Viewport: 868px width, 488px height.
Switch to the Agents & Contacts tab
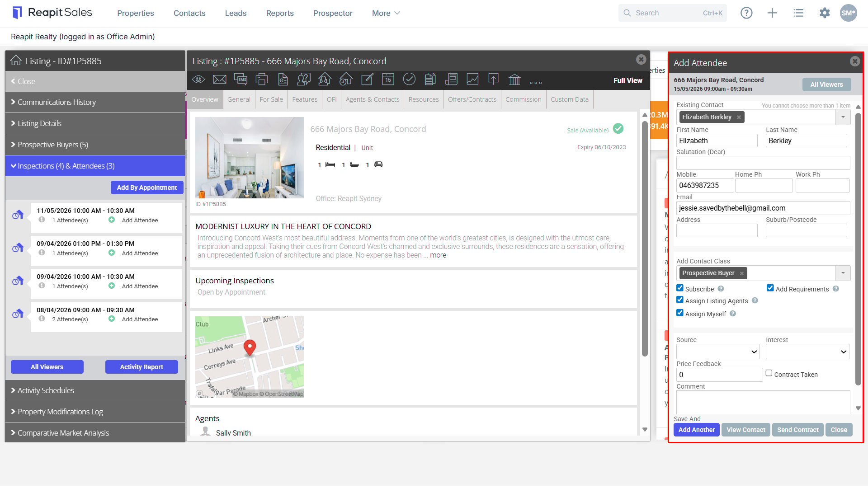click(372, 99)
